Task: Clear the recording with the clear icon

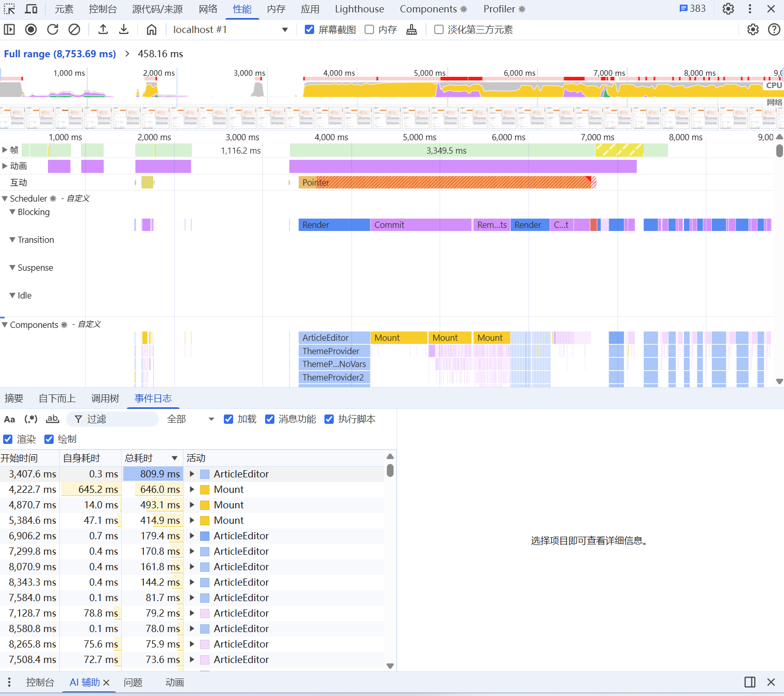Action: click(74, 29)
